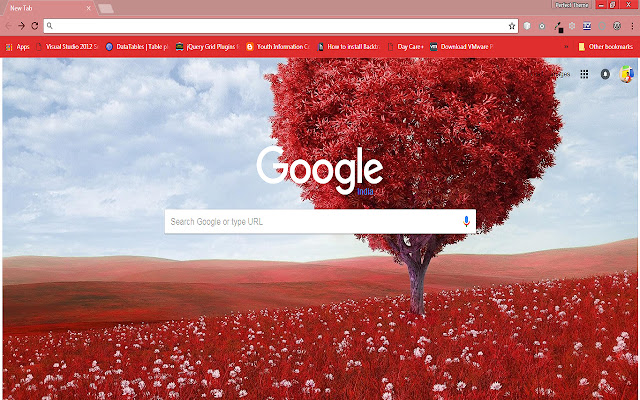Click the gray gear extension icon

coord(572,26)
